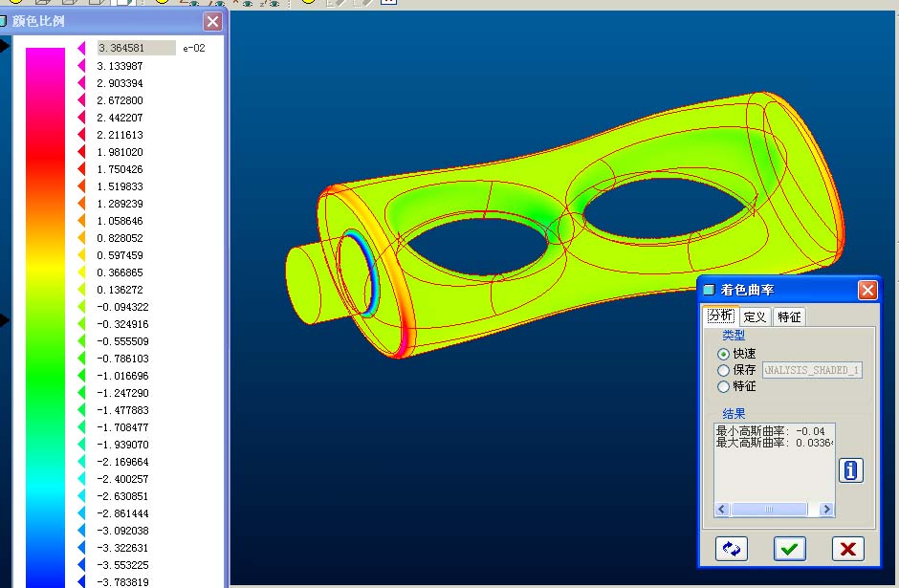Click the scale value -1.708477

pyautogui.click(x=122, y=427)
